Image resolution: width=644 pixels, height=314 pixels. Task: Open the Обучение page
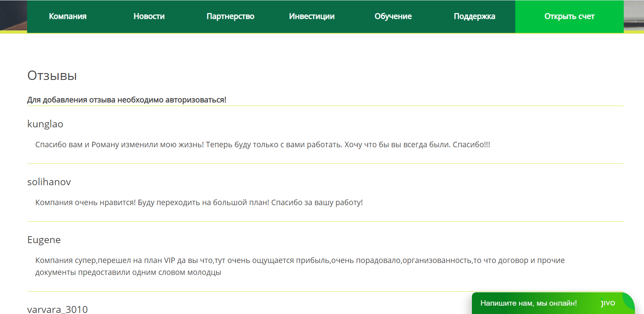tap(393, 16)
